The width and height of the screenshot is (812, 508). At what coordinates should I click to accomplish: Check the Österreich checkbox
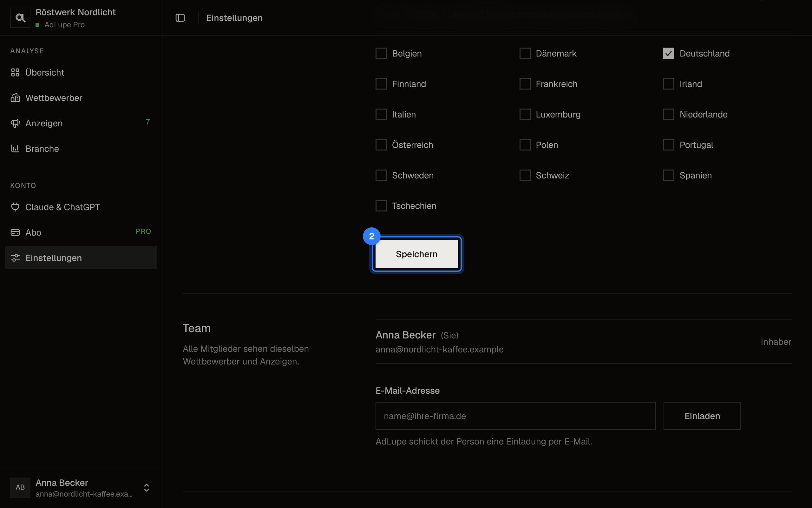[381, 145]
